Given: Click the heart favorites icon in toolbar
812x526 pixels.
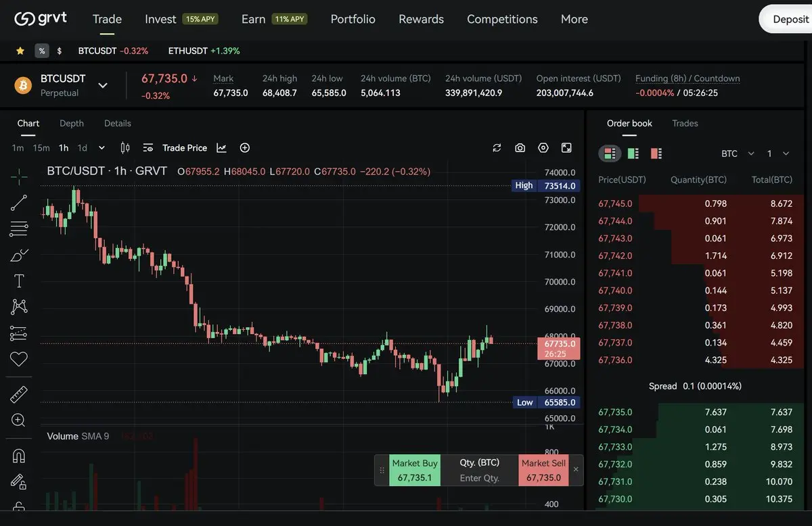Looking at the screenshot, I should coord(19,359).
